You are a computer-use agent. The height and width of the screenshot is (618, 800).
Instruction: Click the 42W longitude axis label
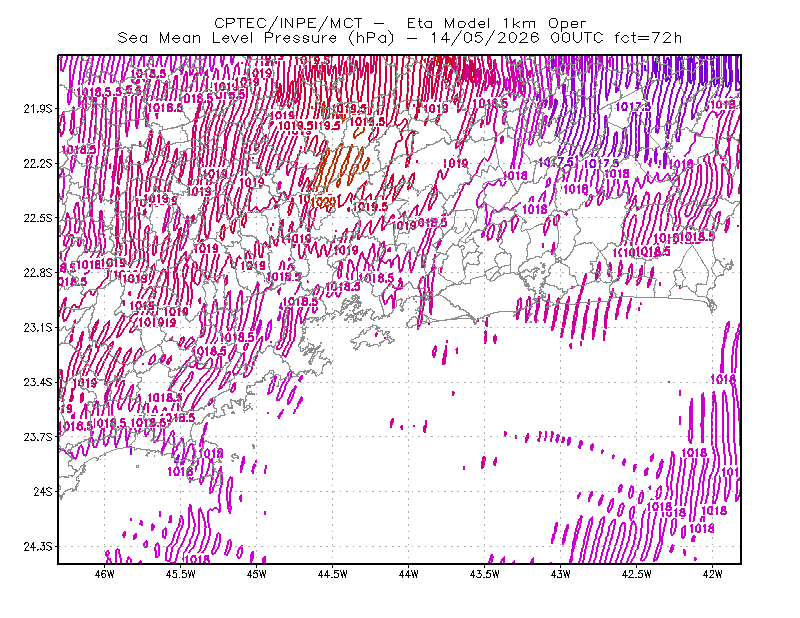point(712,574)
